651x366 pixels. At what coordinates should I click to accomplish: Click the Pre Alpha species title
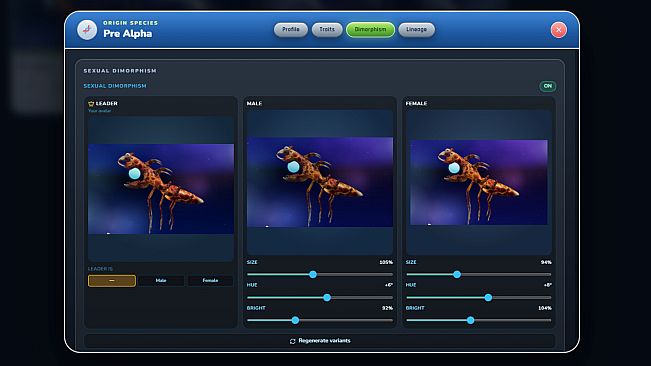click(x=127, y=34)
